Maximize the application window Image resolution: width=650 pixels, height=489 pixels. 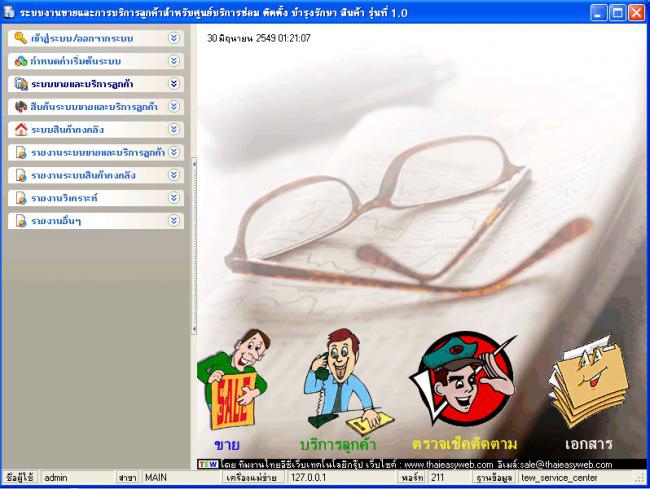[x=617, y=13]
